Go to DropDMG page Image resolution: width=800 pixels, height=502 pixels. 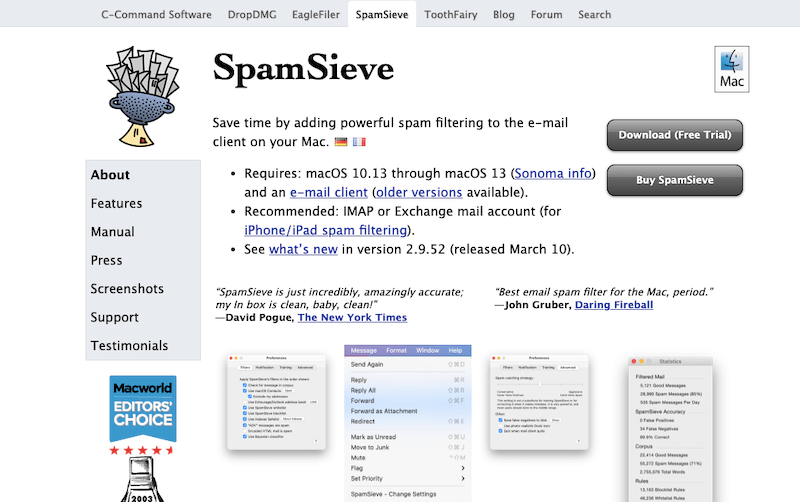[252, 15]
